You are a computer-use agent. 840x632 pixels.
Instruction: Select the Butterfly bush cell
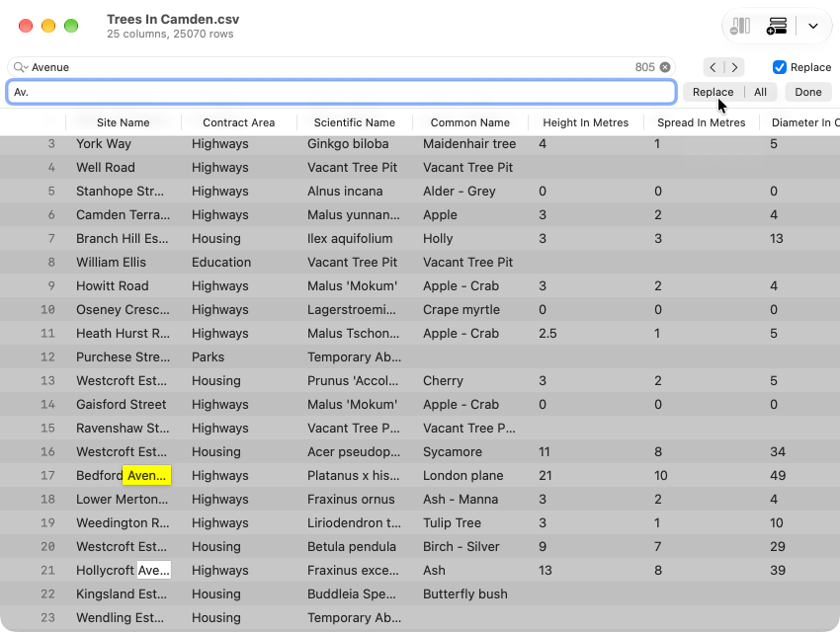pos(470,593)
